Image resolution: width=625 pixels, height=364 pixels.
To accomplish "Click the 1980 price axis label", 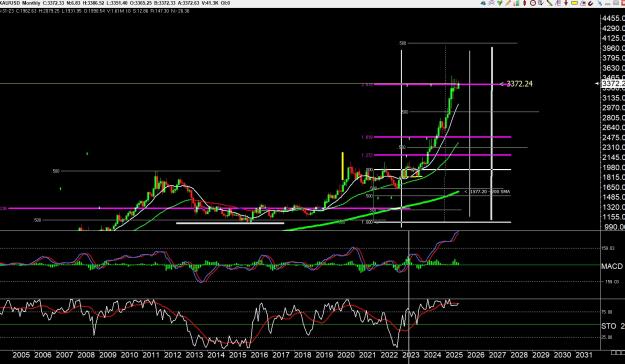I will click(x=613, y=167).
